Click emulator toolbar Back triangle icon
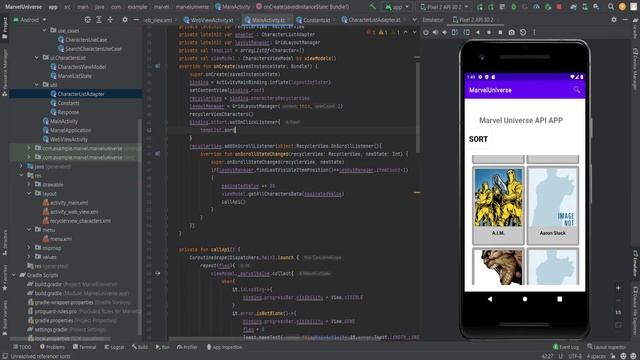The height and width of the screenshot is (360, 640). (478, 32)
